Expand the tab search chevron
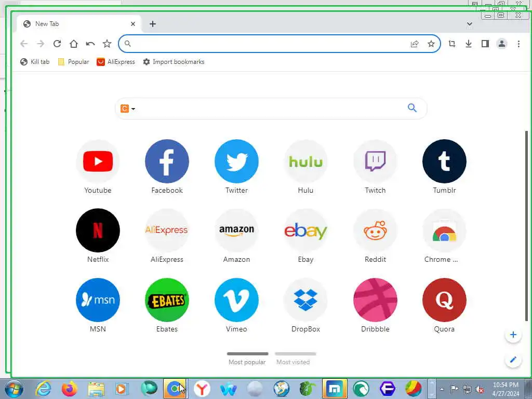 click(x=470, y=24)
